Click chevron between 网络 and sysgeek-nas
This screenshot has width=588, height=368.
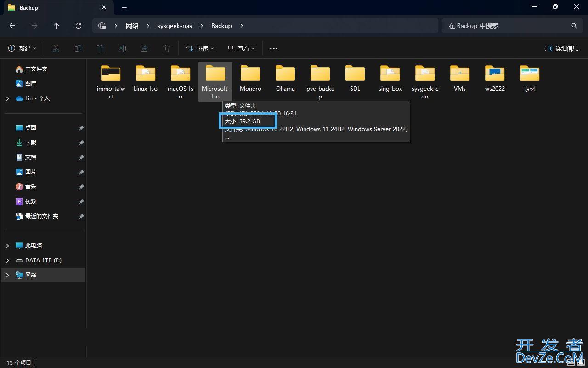click(148, 26)
